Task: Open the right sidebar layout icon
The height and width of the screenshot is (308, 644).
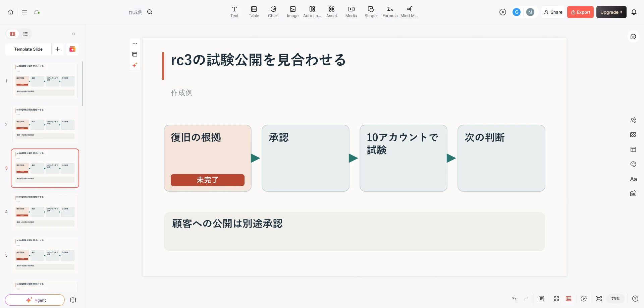Action: tap(633, 149)
